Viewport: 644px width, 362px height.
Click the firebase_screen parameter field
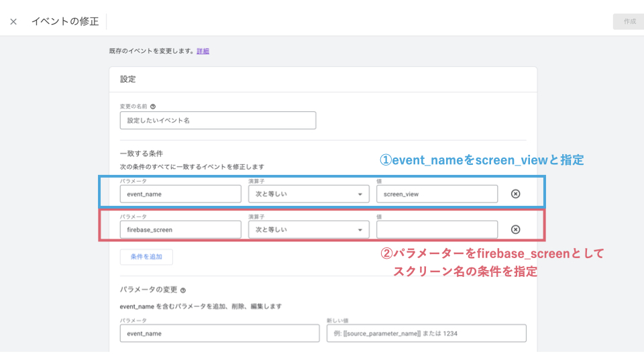pyautogui.click(x=180, y=229)
